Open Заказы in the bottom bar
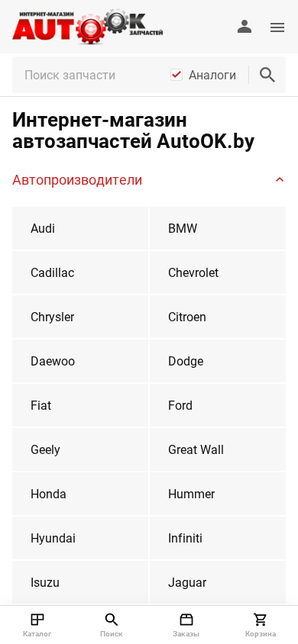Image resolution: width=298 pixels, height=644 pixels. tap(186, 625)
